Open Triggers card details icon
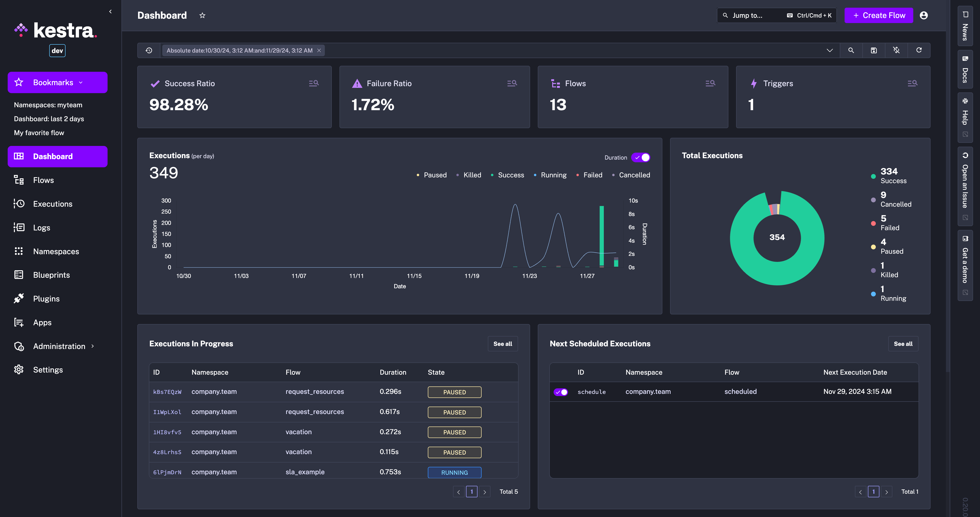The image size is (980, 517). [912, 83]
